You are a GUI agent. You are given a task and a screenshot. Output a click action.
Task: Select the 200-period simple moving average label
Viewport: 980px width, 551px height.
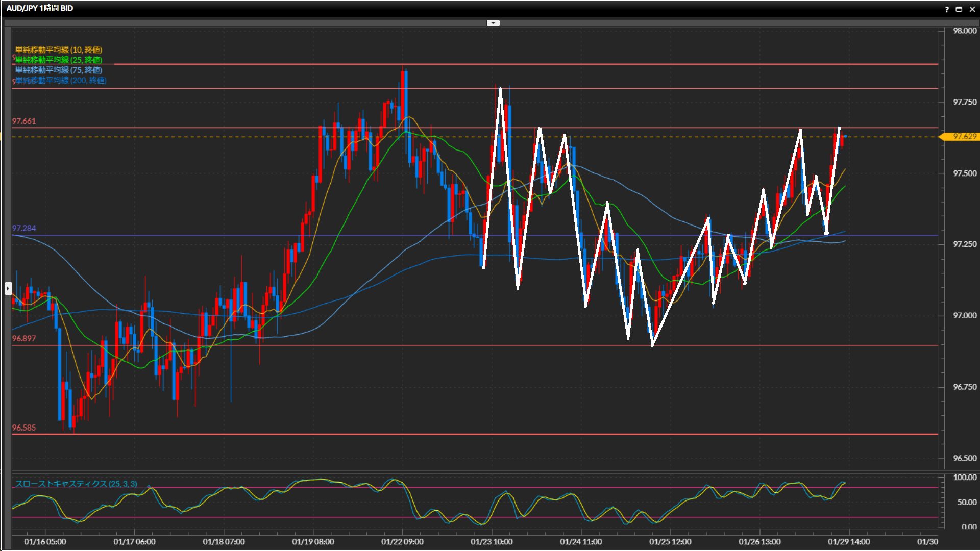coord(61,81)
